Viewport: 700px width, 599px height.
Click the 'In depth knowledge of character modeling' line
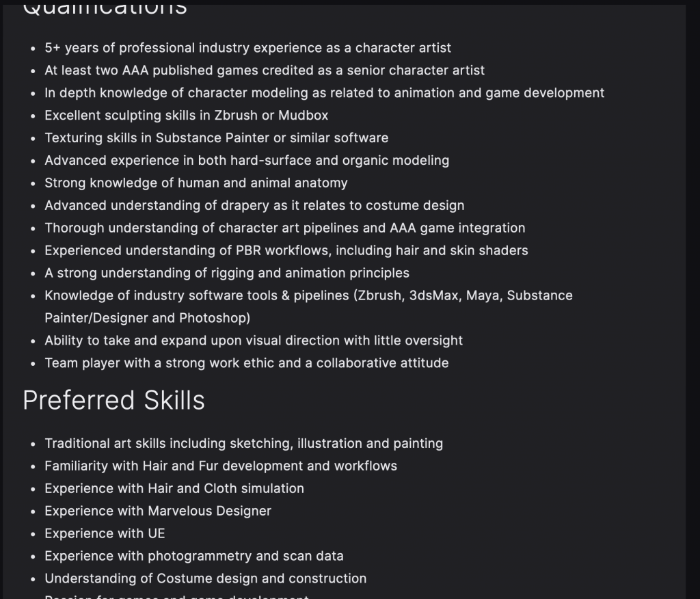point(324,93)
